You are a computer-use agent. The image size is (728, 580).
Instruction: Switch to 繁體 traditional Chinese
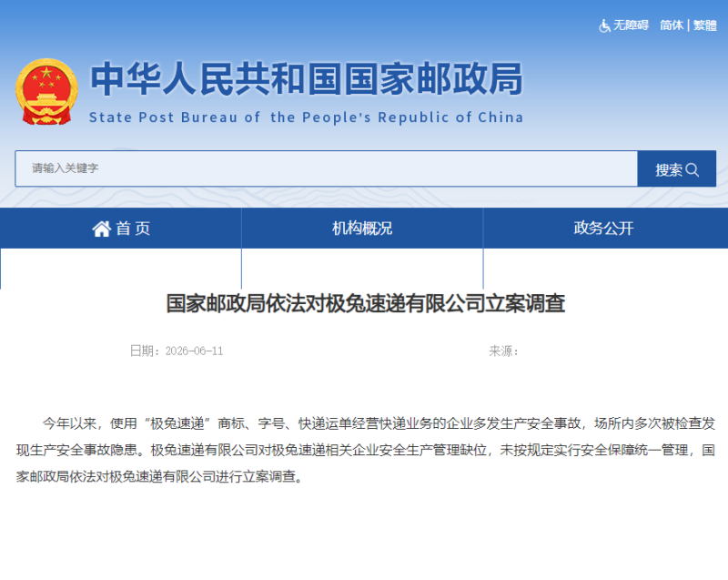[704, 25]
